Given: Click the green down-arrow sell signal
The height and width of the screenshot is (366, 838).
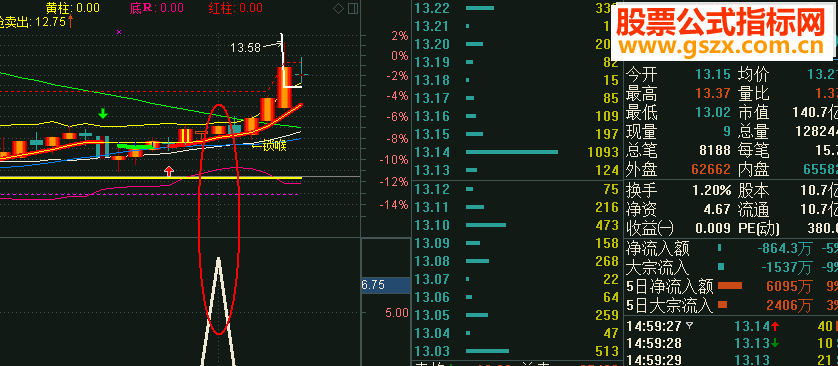Looking at the screenshot, I should point(103,113).
